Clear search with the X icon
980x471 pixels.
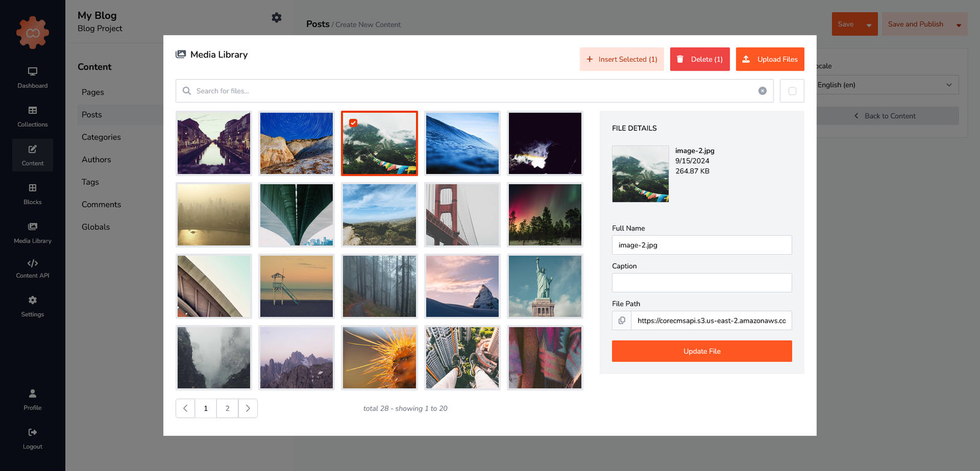[x=763, y=91]
